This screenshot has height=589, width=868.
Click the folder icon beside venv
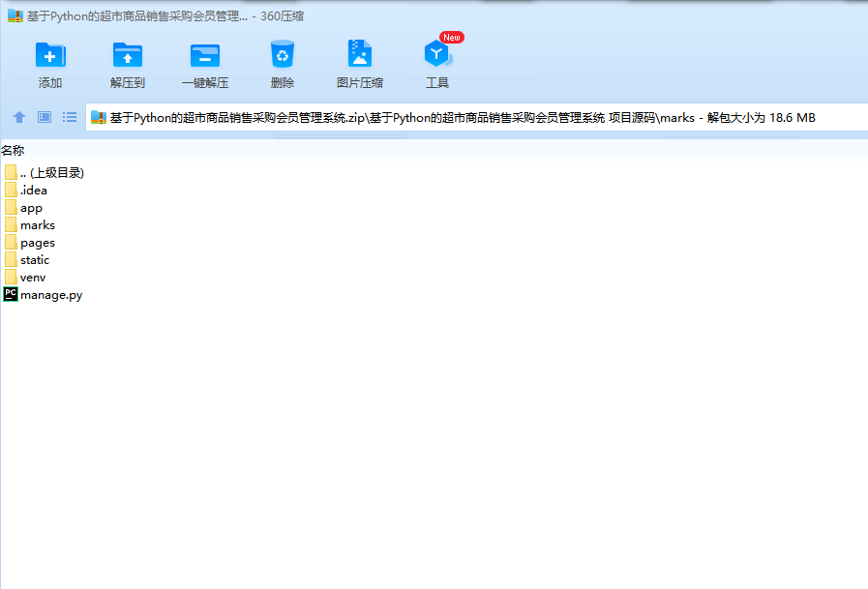click(11, 277)
